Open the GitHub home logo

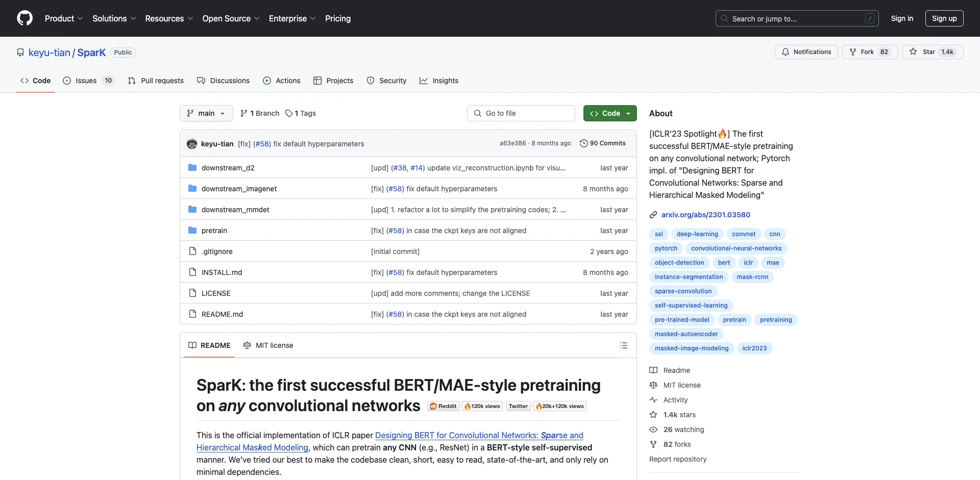point(24,18)
